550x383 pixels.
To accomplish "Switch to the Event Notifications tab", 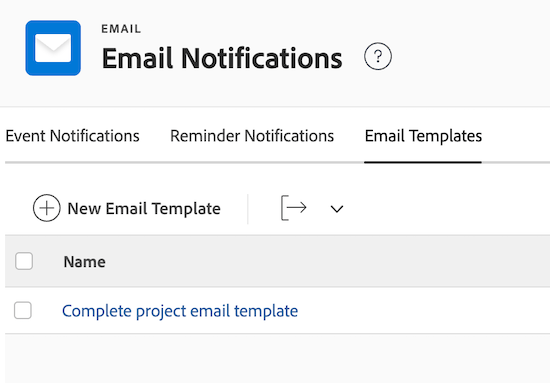I will (x=72, y=136).
